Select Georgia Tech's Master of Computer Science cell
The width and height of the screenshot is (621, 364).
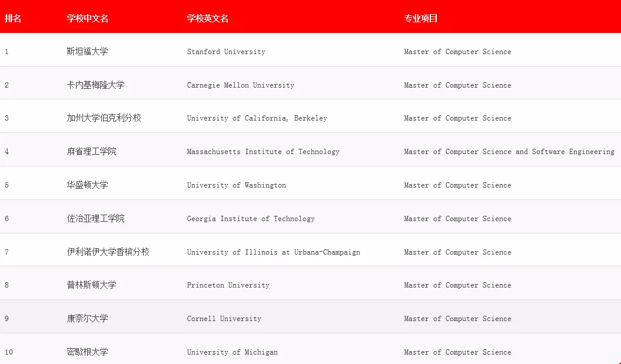click(x=457, y=219)
